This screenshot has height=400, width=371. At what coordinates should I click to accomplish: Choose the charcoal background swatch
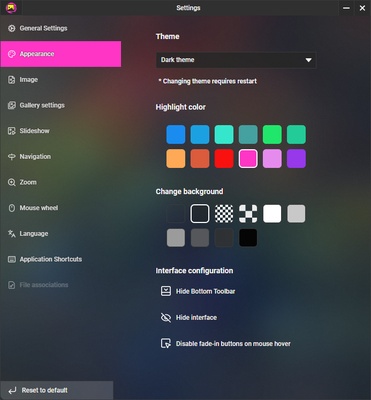point(224,238)
